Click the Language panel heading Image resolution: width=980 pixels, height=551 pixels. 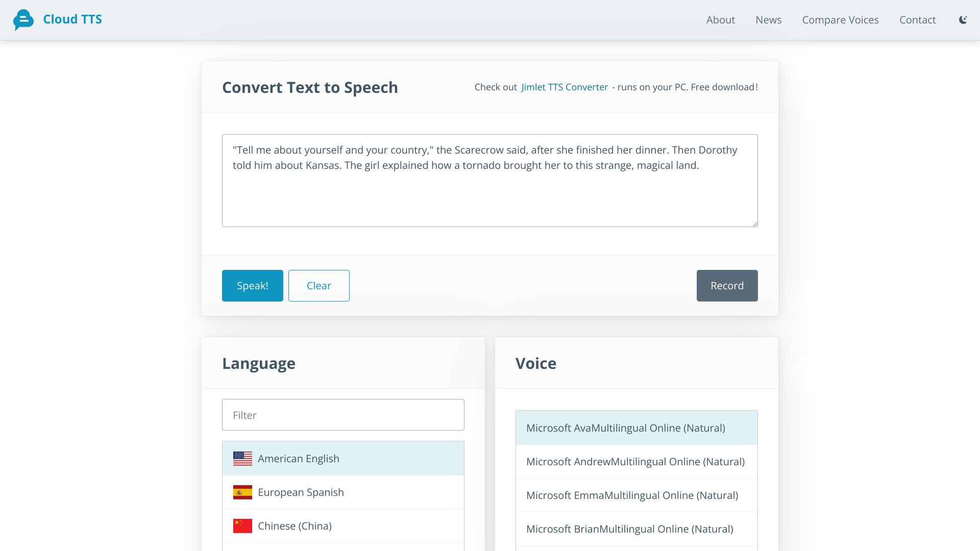[259, 363]
